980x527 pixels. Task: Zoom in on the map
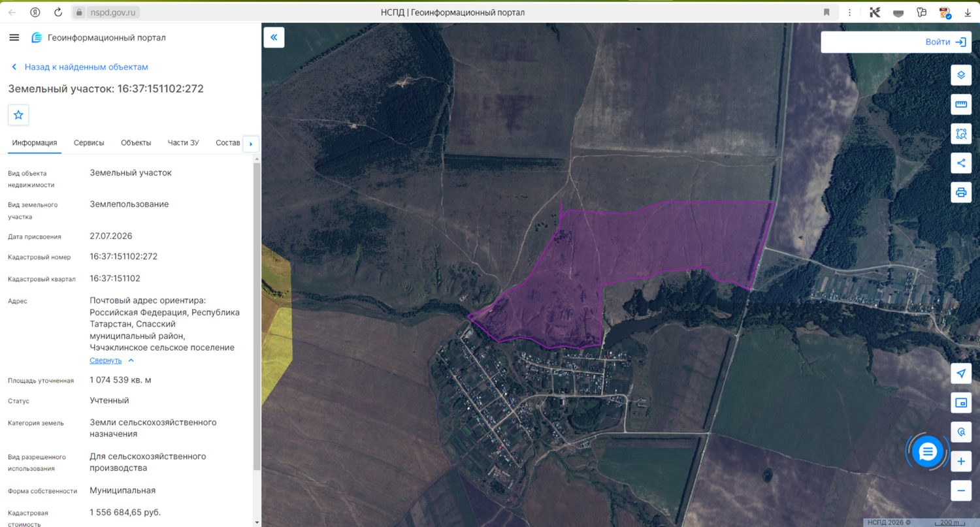pyautogui.click(x=961, y=461)
